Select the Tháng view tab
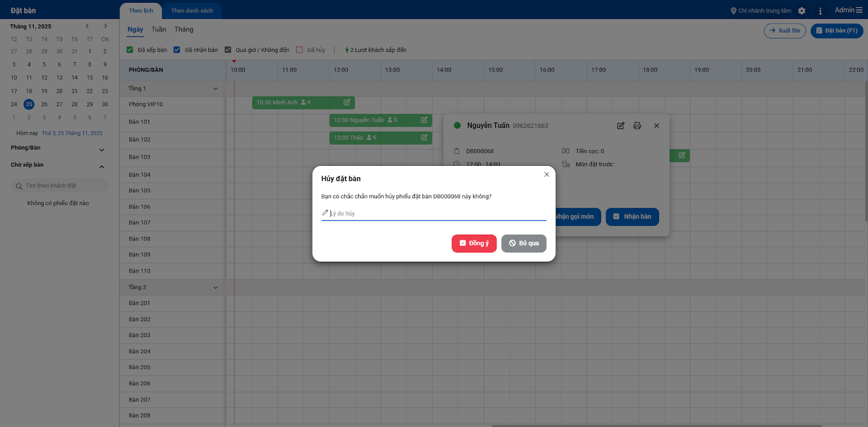Image resolution: width=868 pixels, height=427 pixels. 184,30
